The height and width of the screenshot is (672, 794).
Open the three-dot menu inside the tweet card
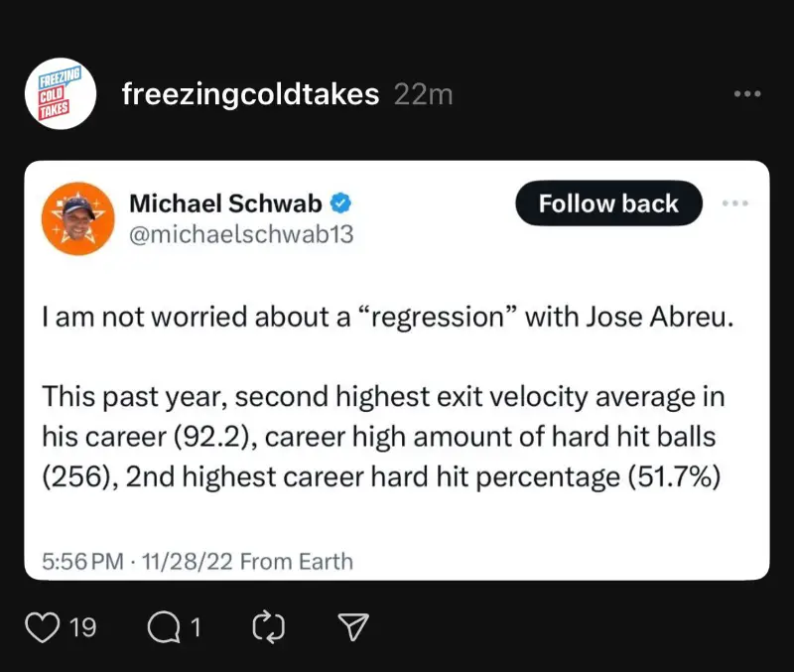pos(734,203)
